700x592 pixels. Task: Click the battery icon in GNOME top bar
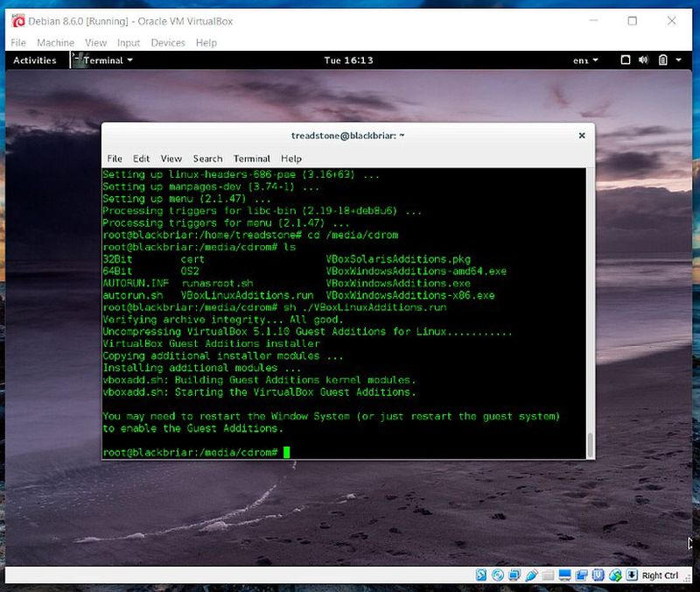click(663, 60)
